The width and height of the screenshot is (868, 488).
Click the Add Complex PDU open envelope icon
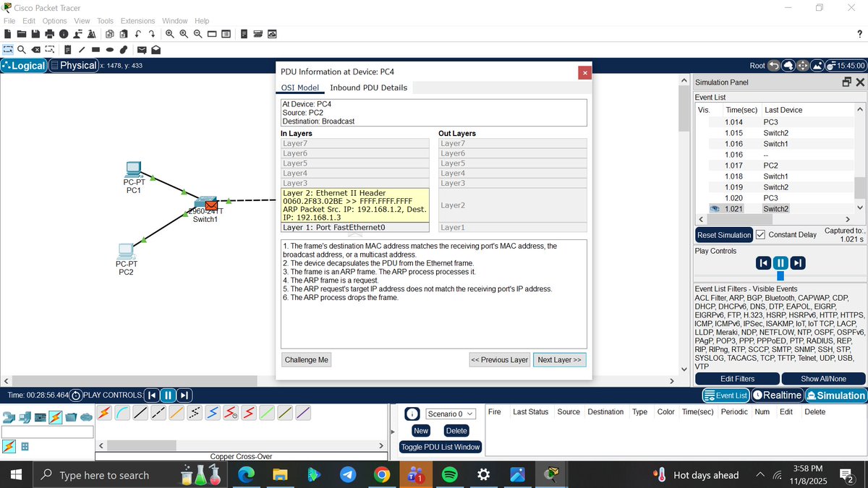pos(156,49)
